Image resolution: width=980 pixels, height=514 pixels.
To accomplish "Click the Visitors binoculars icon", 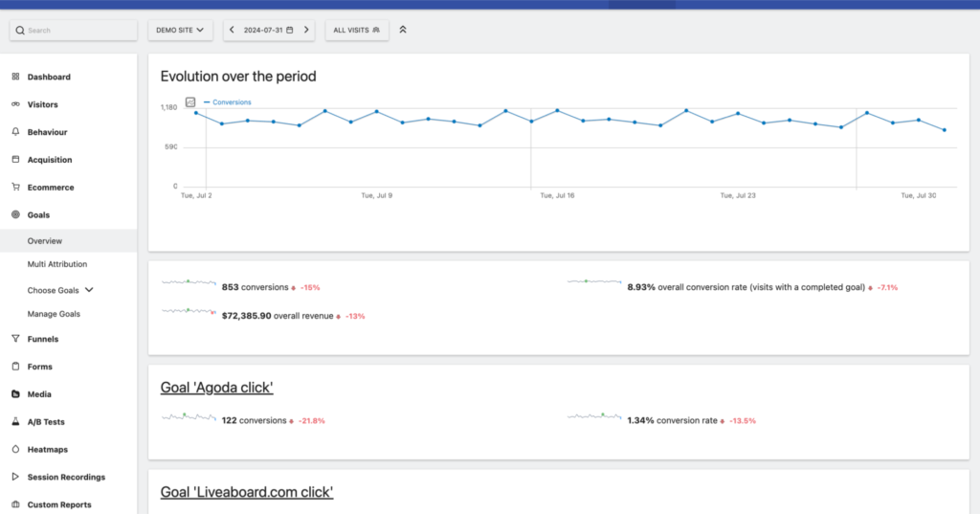I will coord(15,104).
